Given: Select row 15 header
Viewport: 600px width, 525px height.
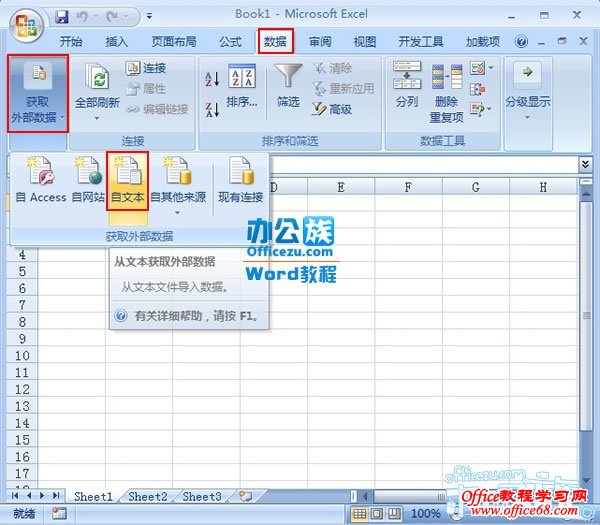Looking at the screenshot, I should point(22,440).
